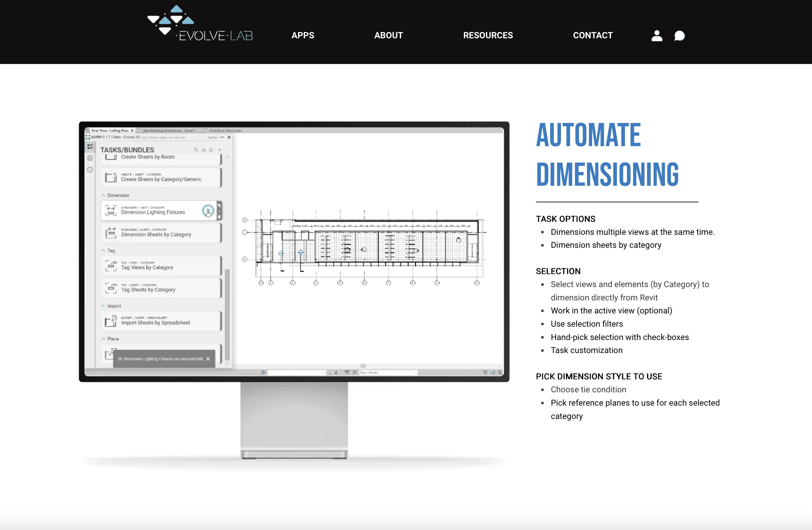Run the Dimension Lighting Fixtures play button
The image size is (812, 530).
[x=208, y=210]
